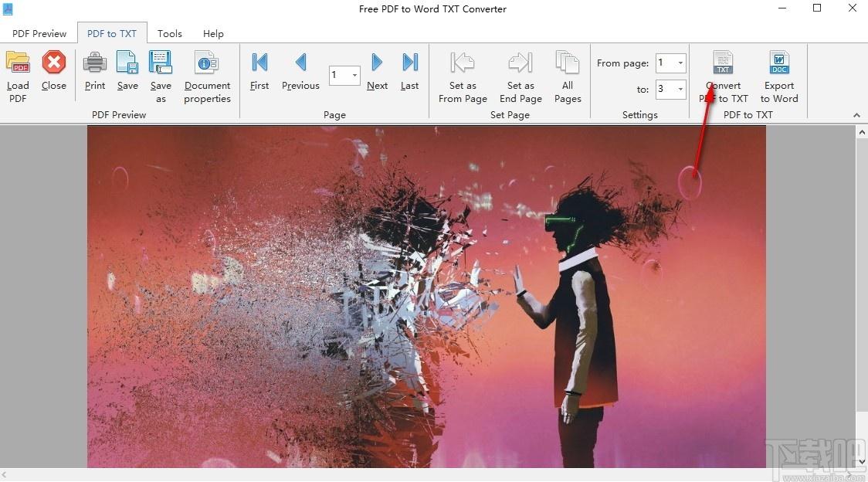Collapse the ribbon with the chevron
868x482 pixels.
856,115
